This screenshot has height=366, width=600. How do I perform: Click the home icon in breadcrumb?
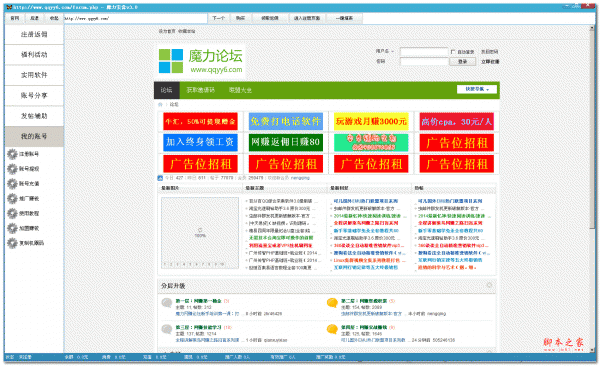(x=160, y=105)
